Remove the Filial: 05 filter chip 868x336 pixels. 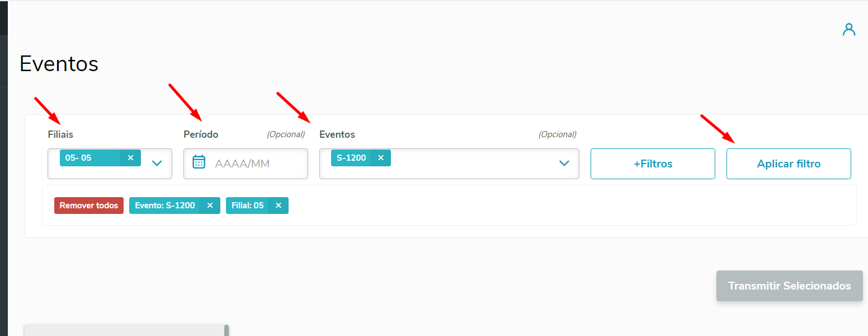pyautogui.click(x=278, y=206)
